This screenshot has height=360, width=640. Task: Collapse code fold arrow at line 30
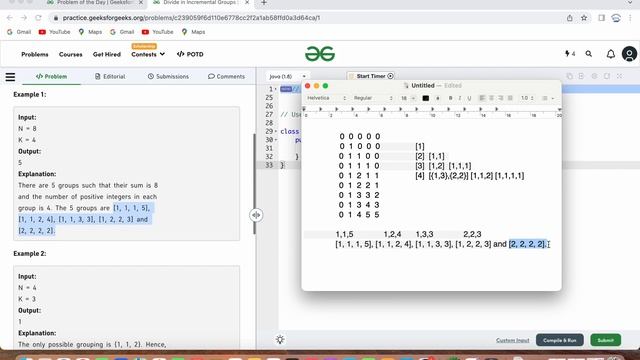[x=276, y=140]
